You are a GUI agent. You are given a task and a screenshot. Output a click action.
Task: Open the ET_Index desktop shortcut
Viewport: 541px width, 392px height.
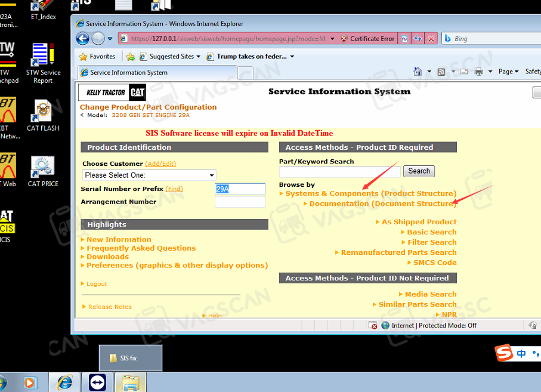click(x=43, y=10)
